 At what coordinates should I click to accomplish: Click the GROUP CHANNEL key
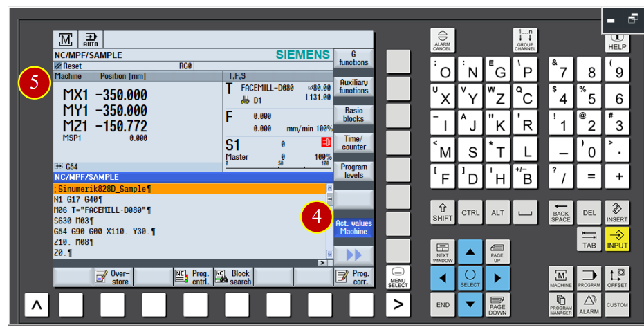click(525, 40)
